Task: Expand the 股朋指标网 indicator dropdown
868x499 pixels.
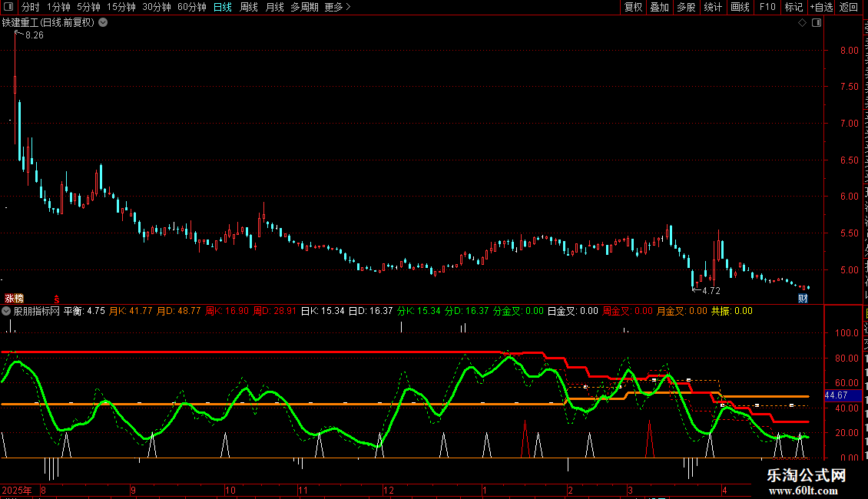Action: [x=6, y=311]
